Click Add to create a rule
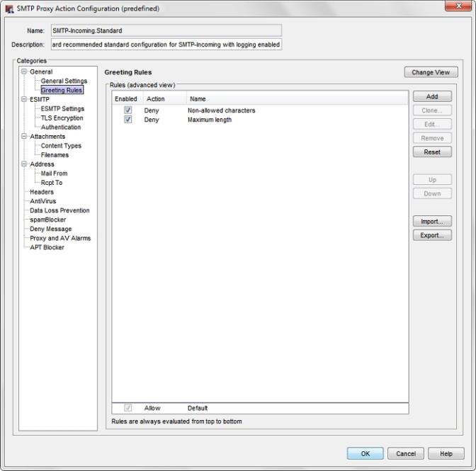The image size is (476, 471). (x=432, y=96)
